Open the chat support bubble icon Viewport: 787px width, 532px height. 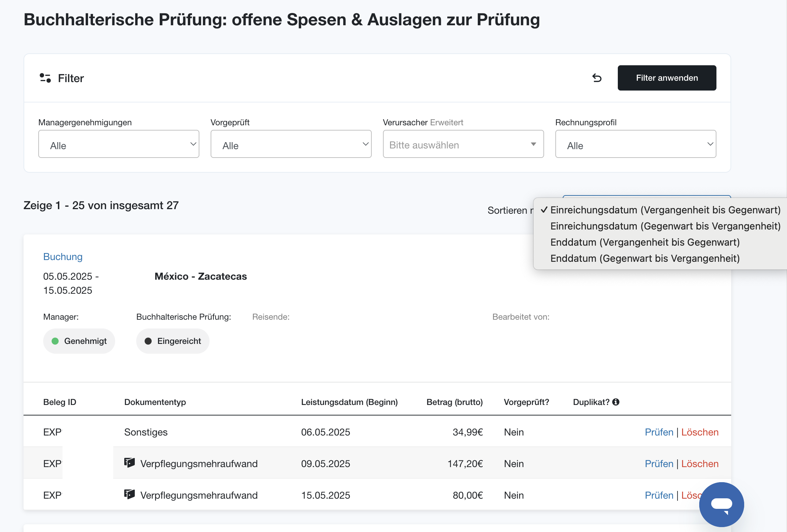click(x=721, y=504)
